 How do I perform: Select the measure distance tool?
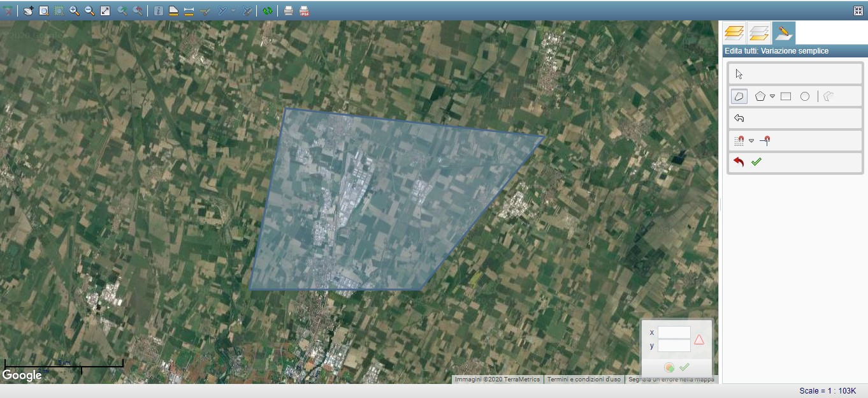tap(189, 10)
